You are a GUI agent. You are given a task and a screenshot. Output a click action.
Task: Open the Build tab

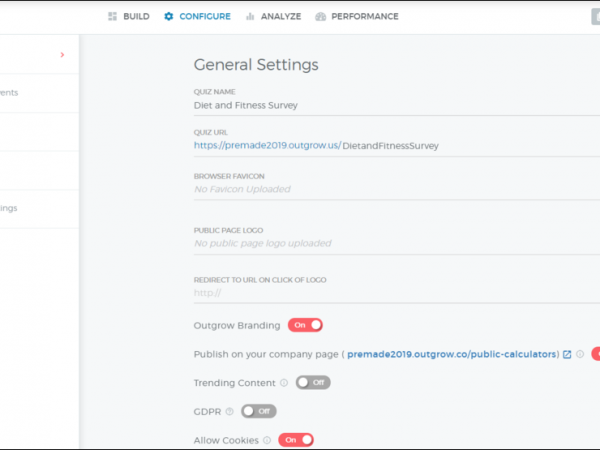tap(128, 16)
